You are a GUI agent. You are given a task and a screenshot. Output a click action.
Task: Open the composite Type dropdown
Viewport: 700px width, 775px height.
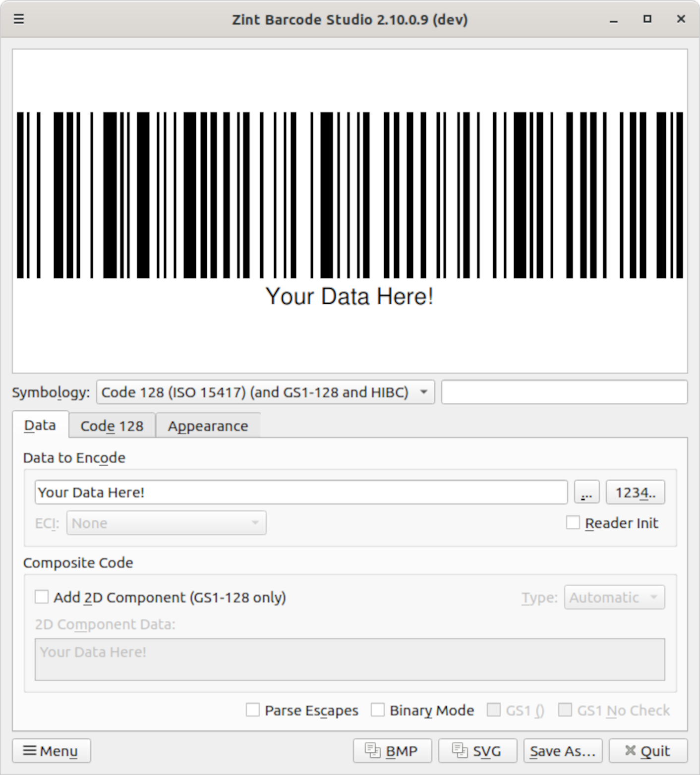(614, 597)
